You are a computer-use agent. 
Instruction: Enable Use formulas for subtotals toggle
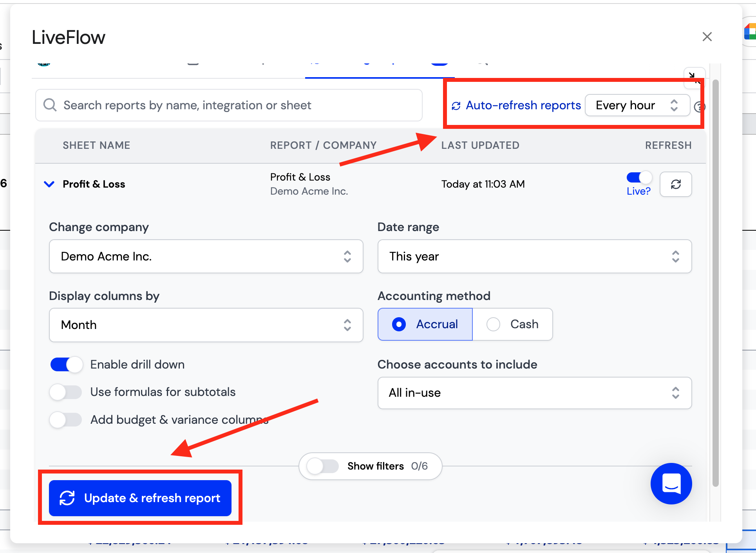click(x=66, y=392)
